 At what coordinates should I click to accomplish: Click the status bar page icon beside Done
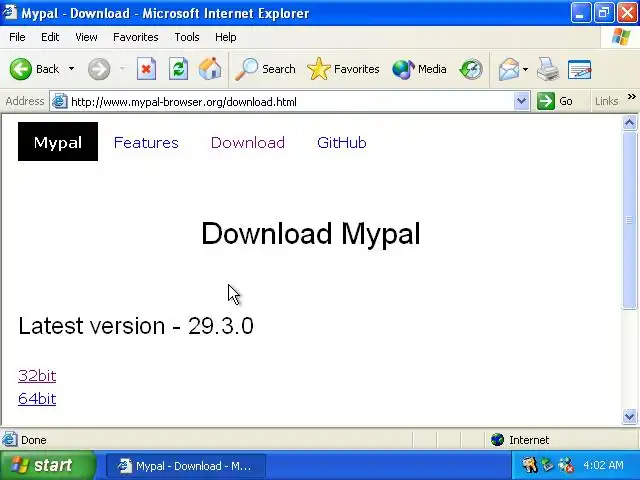pos(9,440)
